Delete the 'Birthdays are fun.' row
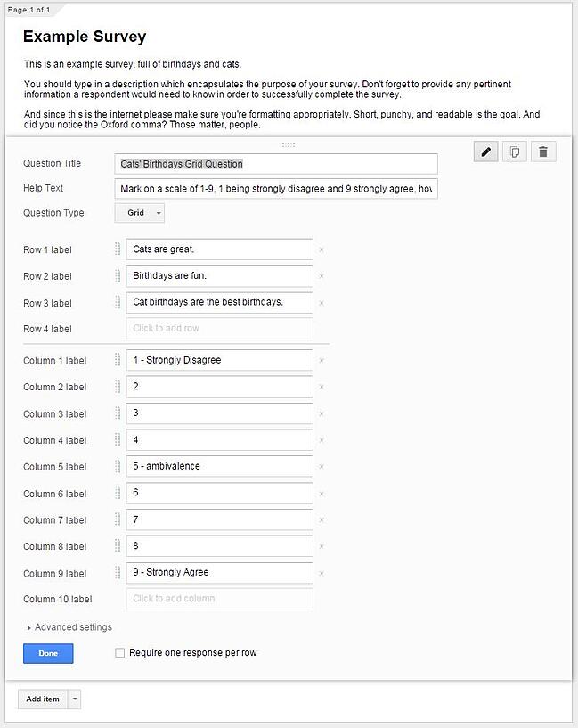The image size is (578, 728). click(x=322, y=276)
